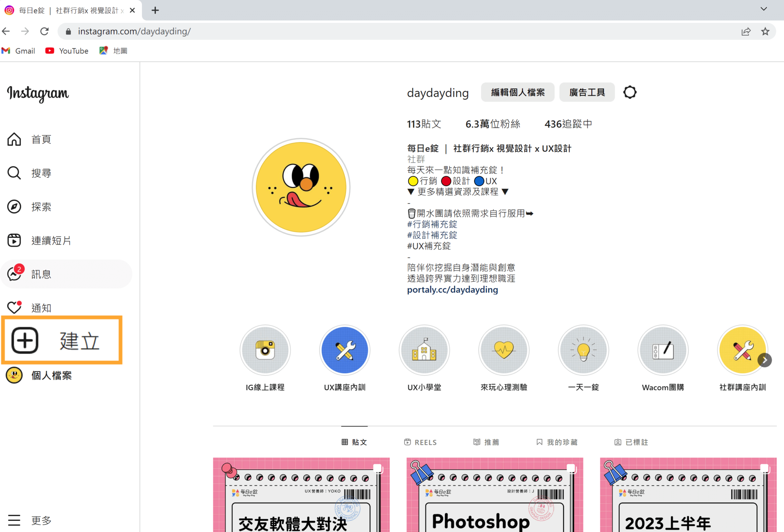Open the 首頁 home icon in sidebar

coord(14,139)
